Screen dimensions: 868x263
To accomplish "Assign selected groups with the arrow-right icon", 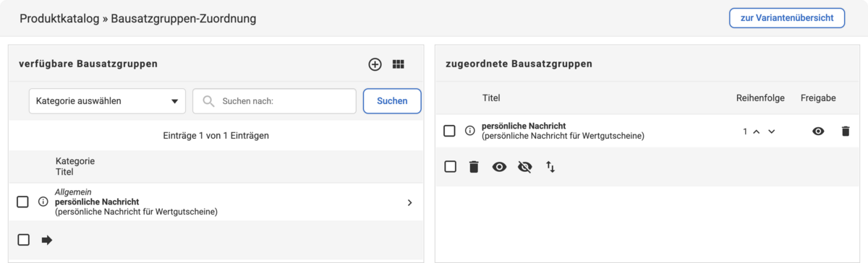I will (47, 240).
